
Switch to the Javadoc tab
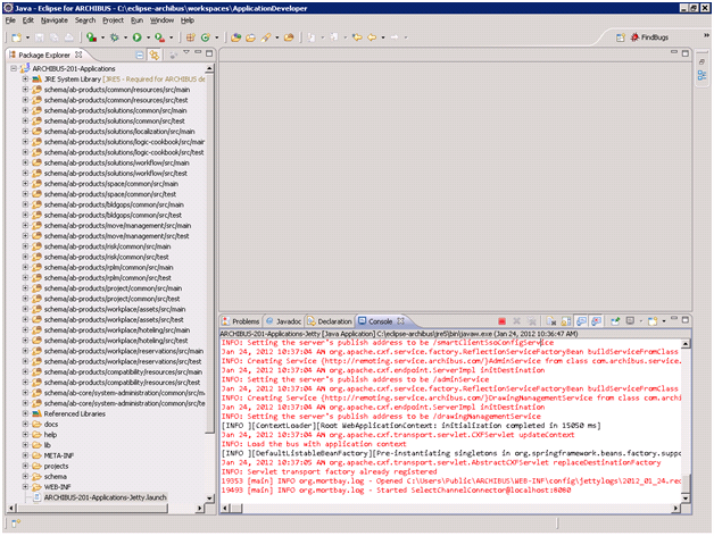pyautogui.click(x=284, y=322)
